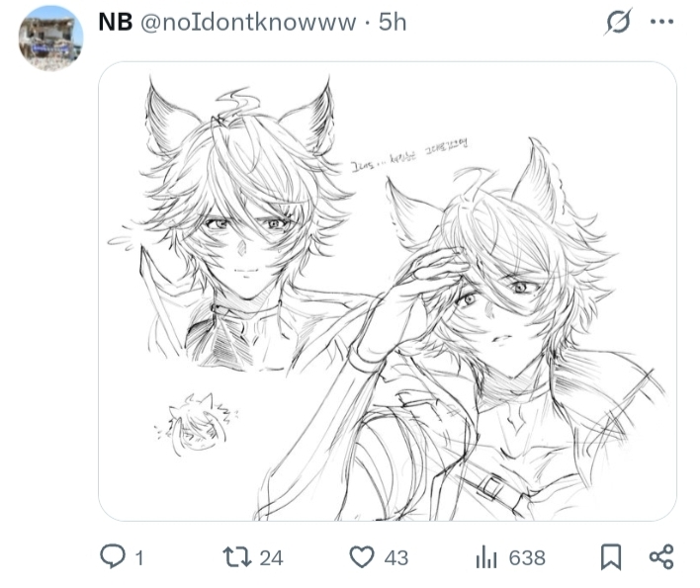Click the views bar chart icon

click(x=486, y=557)
